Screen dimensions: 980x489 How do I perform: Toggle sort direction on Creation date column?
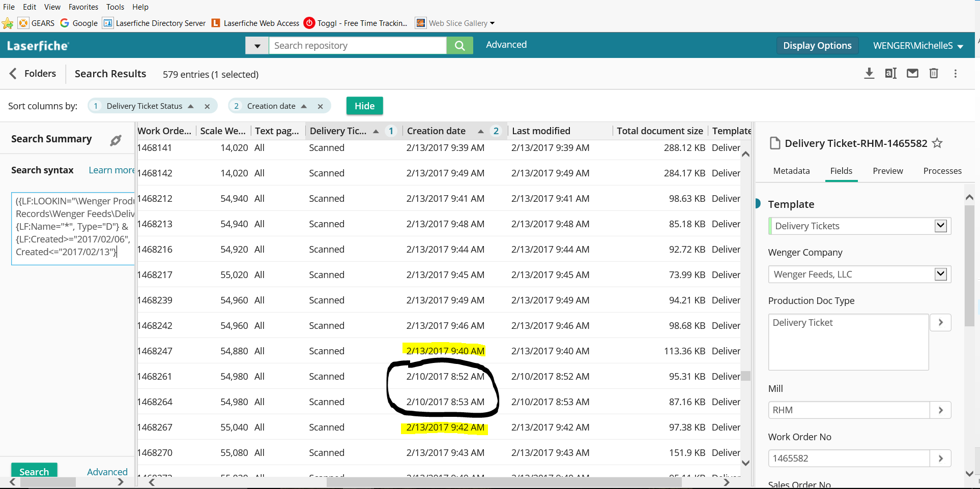tap(480, 131)
